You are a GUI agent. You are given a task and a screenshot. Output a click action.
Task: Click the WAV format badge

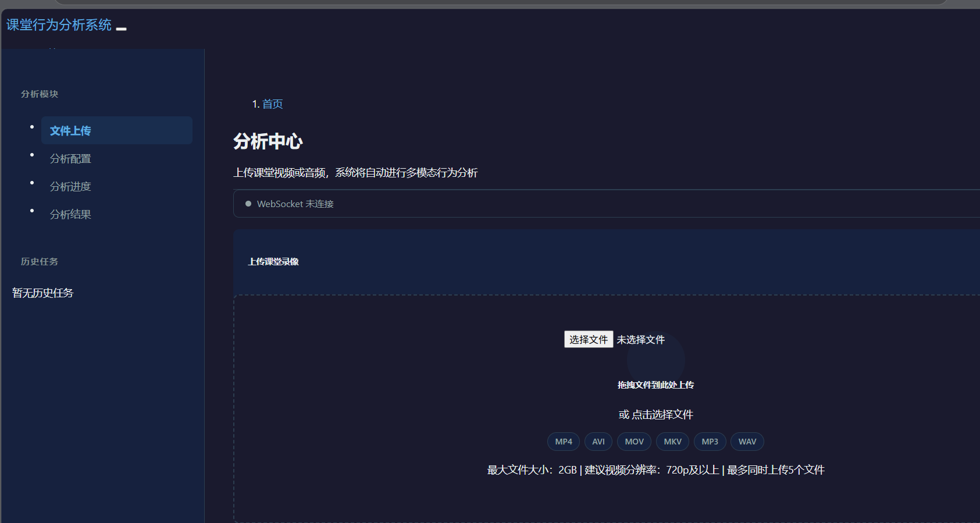747,442
